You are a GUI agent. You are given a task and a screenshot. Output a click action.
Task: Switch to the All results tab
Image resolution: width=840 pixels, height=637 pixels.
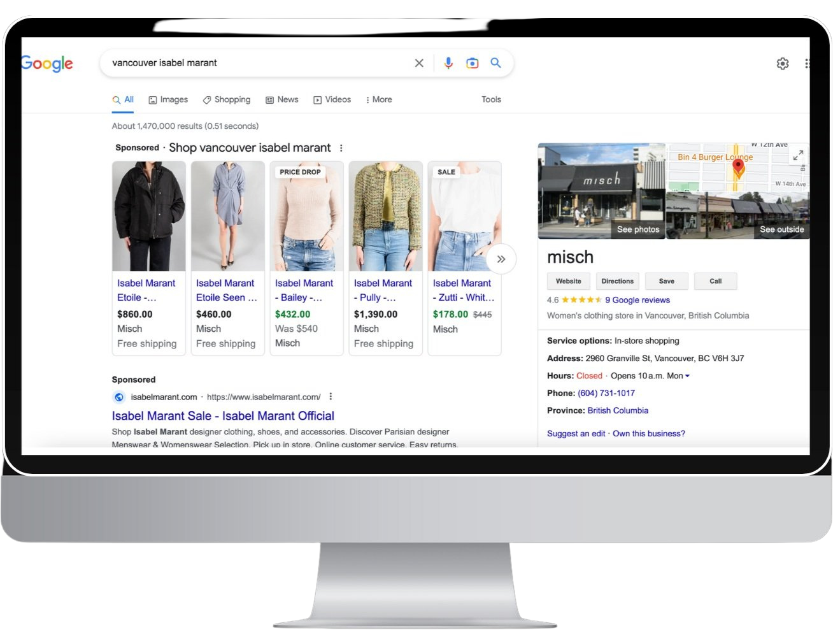(123, 99)
